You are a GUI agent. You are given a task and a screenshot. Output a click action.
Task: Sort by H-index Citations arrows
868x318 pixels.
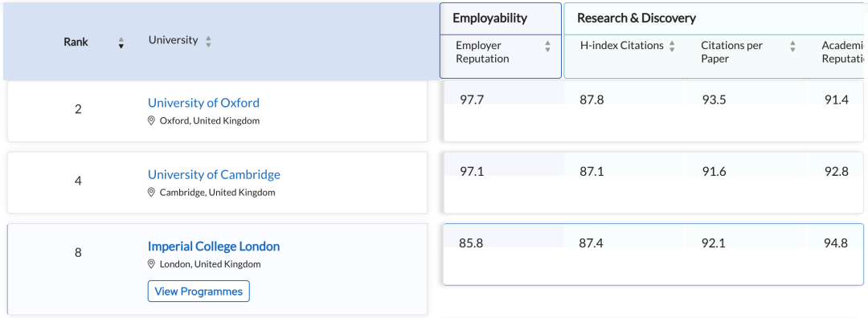[672, 47]
